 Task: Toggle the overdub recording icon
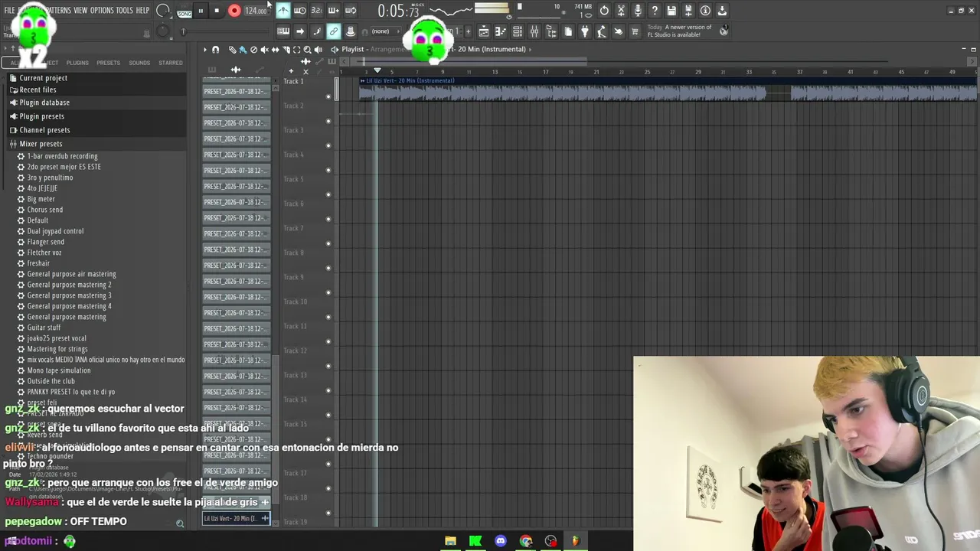point(334,11)
